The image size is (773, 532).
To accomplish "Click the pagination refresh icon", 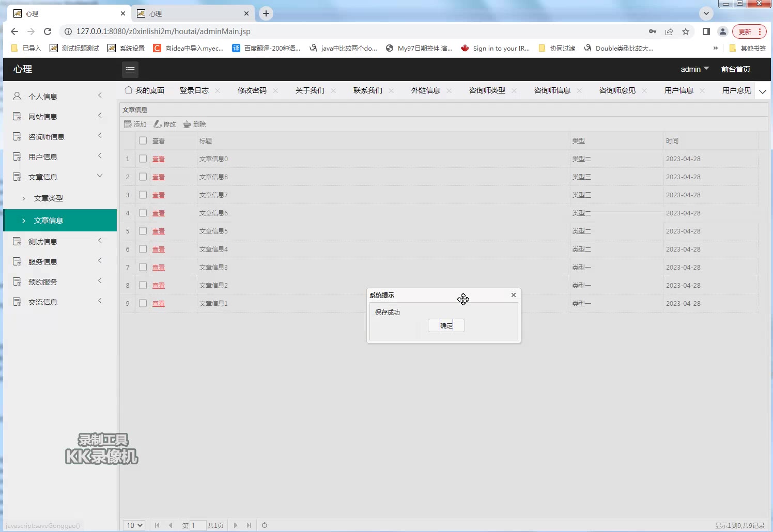I will point(265,525).
